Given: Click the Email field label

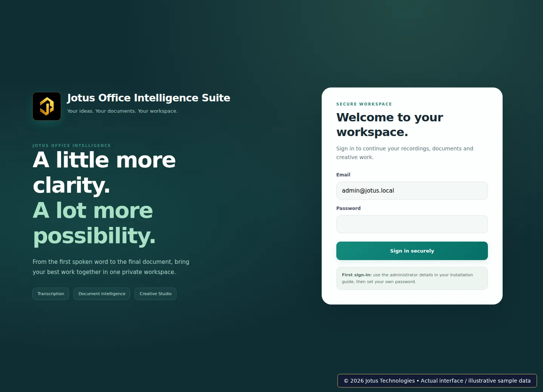Looking at the screenshot, I should tap(343, 175).
